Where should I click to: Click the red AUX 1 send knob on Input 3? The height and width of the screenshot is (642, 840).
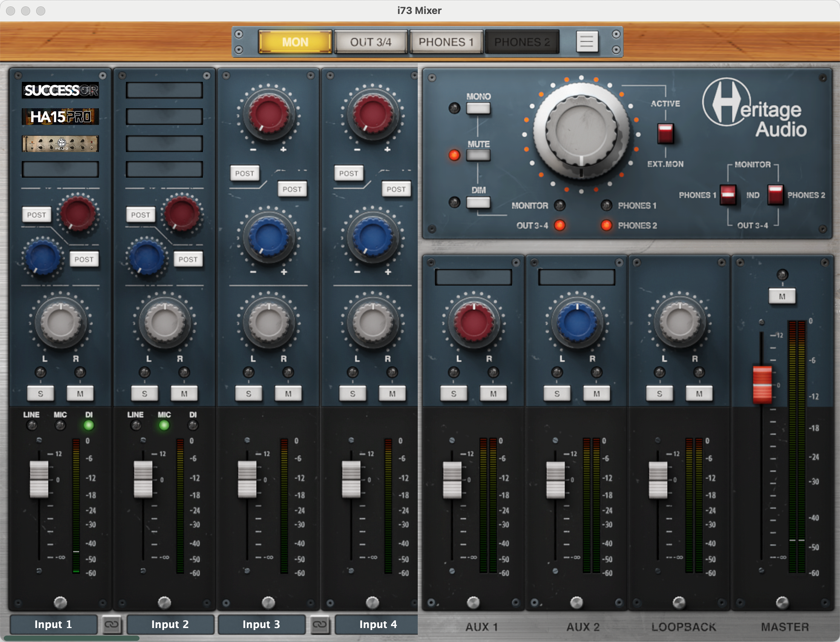[268, 114]
